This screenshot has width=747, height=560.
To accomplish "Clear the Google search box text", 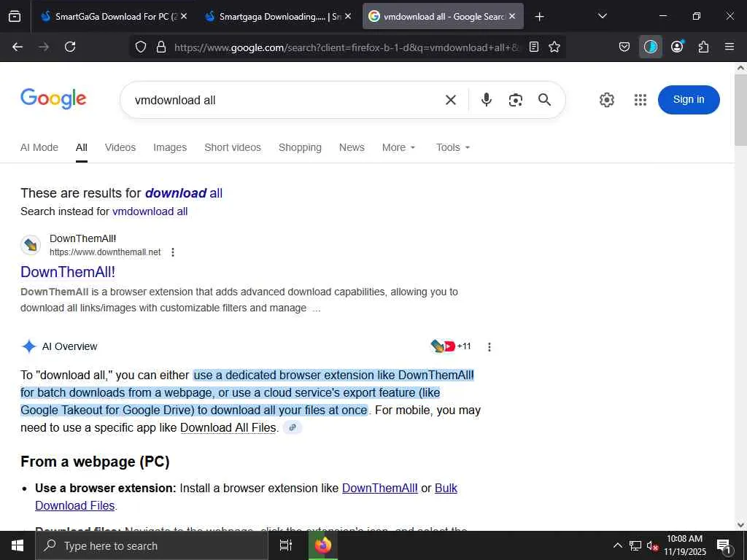I will (451, 100).
